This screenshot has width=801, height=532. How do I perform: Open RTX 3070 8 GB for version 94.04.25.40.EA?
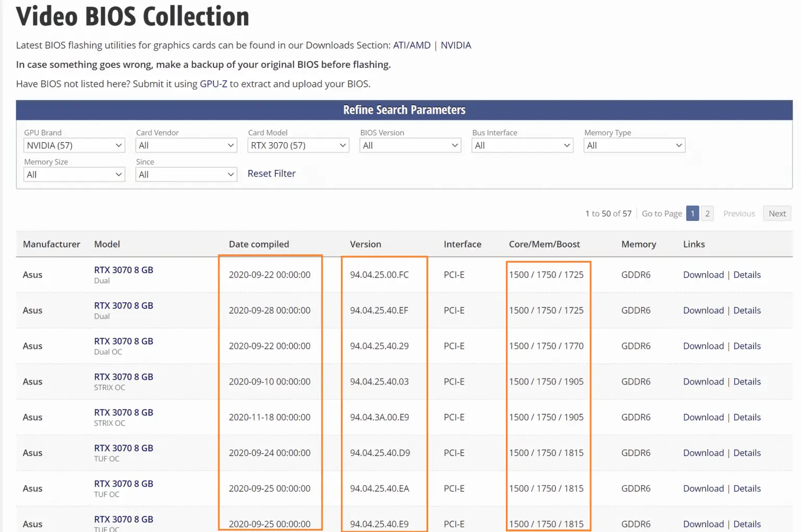[124, 484]
